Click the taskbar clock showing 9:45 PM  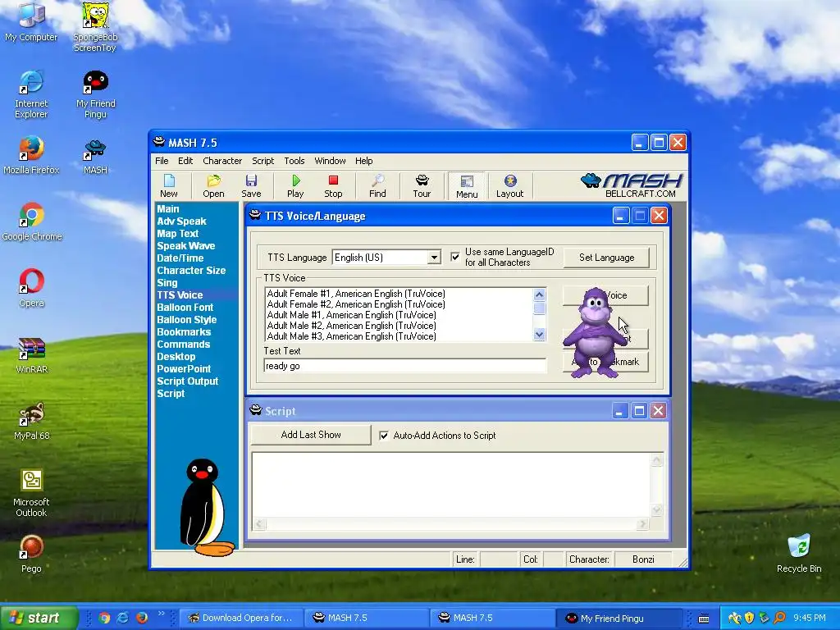(x=809, y=619)
